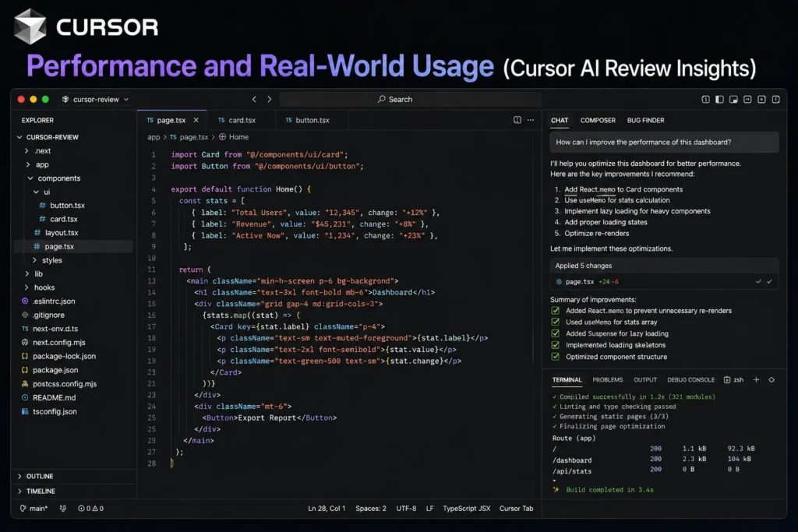Open README.md in the explorer

click(x=54, y=397)
